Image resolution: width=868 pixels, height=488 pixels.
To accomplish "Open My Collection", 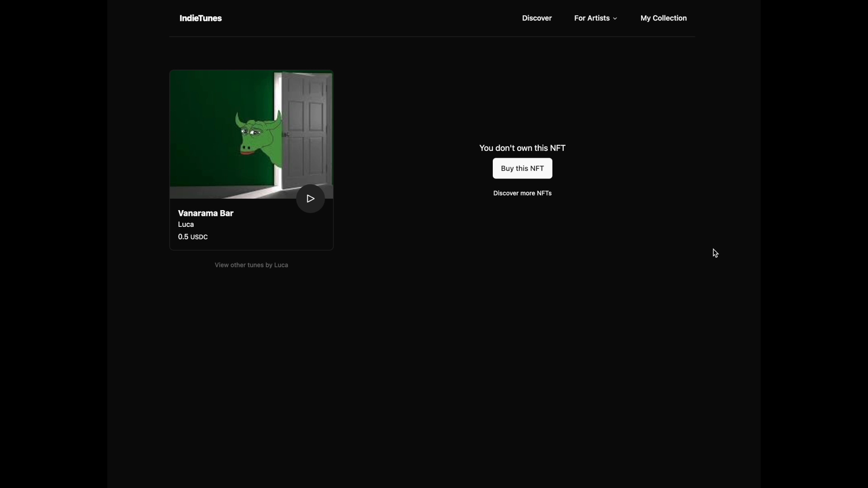I will pyautogui.click(x=663, y=18).
